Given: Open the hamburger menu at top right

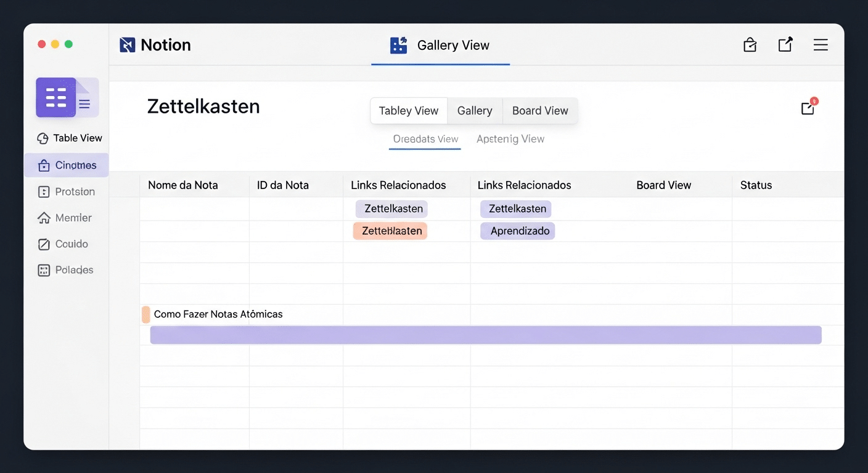Looking at the screenshot, I should point(821,44).
